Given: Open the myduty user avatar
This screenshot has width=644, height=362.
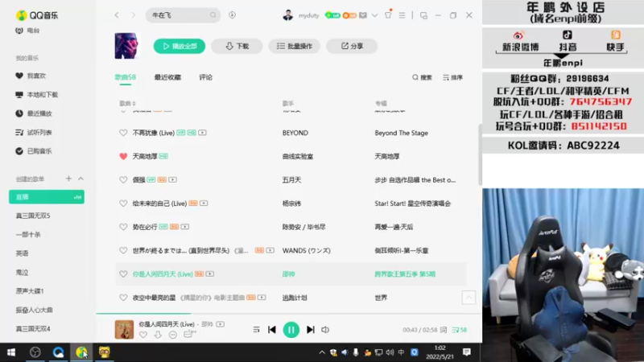Looking at the screenshot, I should 288,15.
